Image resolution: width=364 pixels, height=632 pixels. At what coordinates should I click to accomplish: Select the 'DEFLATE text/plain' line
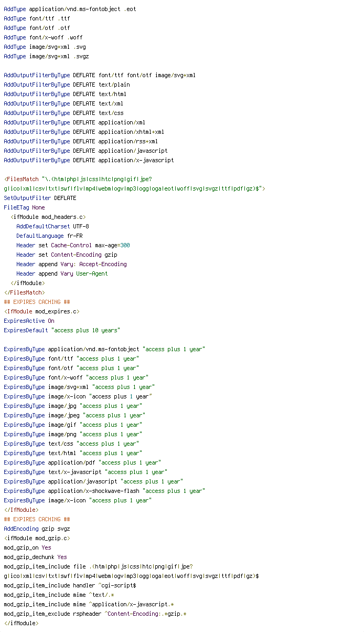coord(67,85)
